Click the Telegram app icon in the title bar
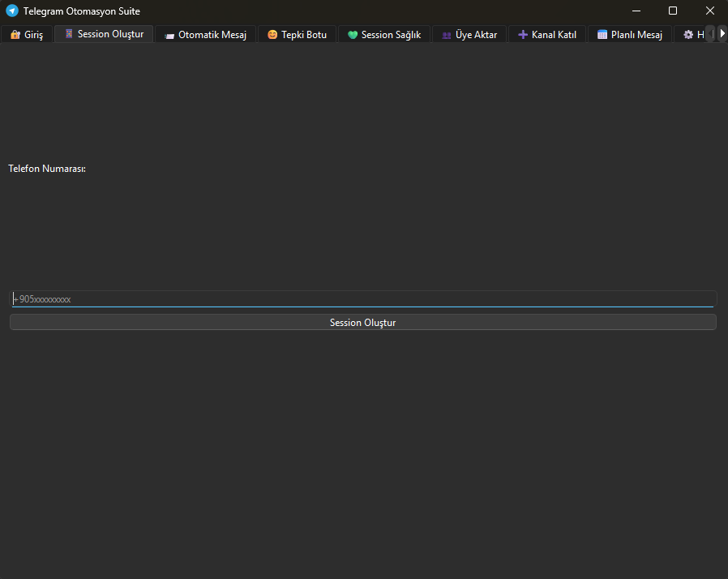The height and width of the screenshot is (579, 728). (x=12, y=11)
